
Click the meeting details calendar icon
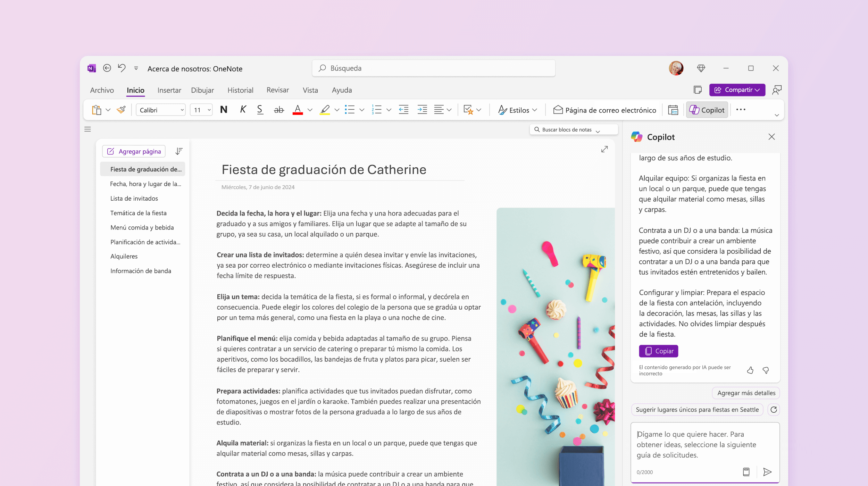click(673, 110)
